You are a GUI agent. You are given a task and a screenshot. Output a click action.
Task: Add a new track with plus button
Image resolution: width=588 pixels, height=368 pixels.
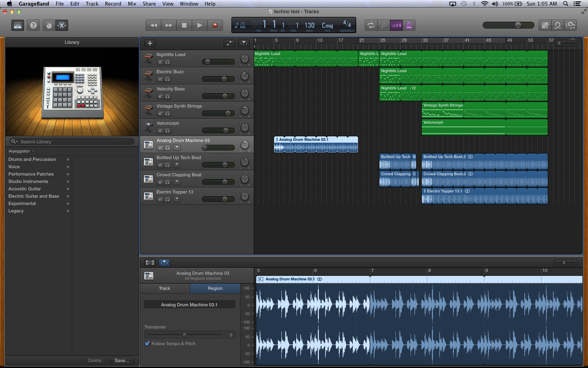[150, 43]
